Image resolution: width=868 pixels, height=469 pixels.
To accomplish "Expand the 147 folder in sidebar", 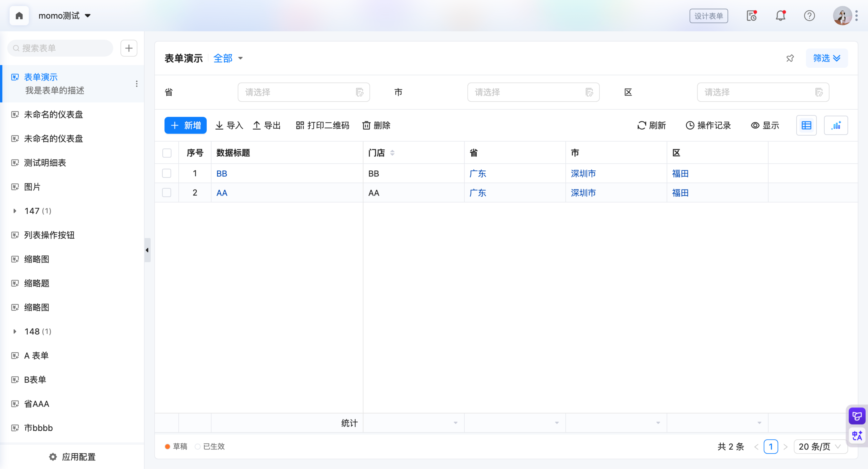I will click(15, 211).
